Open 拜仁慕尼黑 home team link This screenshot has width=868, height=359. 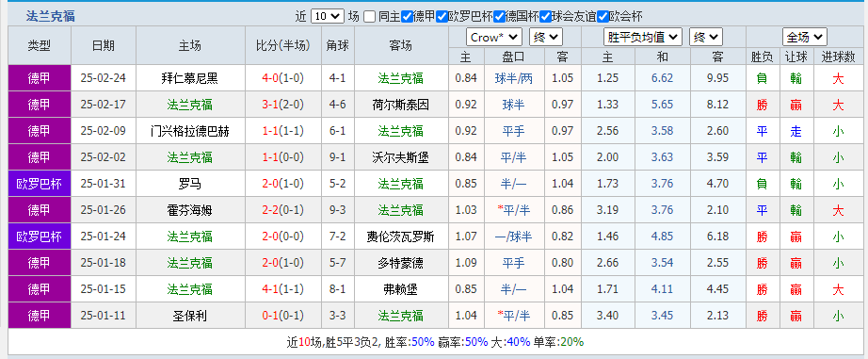[x=190, y=78]
